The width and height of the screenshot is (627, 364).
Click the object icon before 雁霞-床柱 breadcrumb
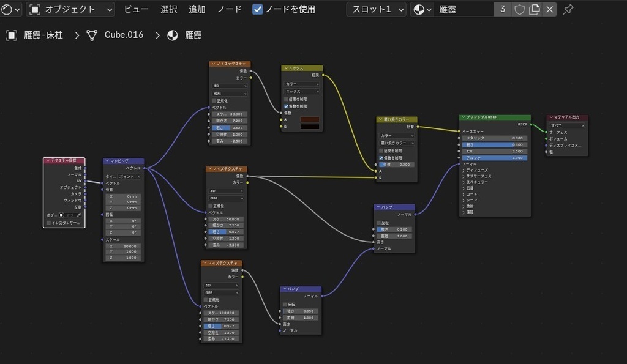(x=11, y=35)
